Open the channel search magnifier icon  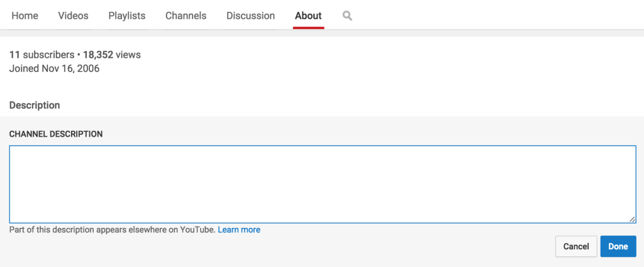347,16
